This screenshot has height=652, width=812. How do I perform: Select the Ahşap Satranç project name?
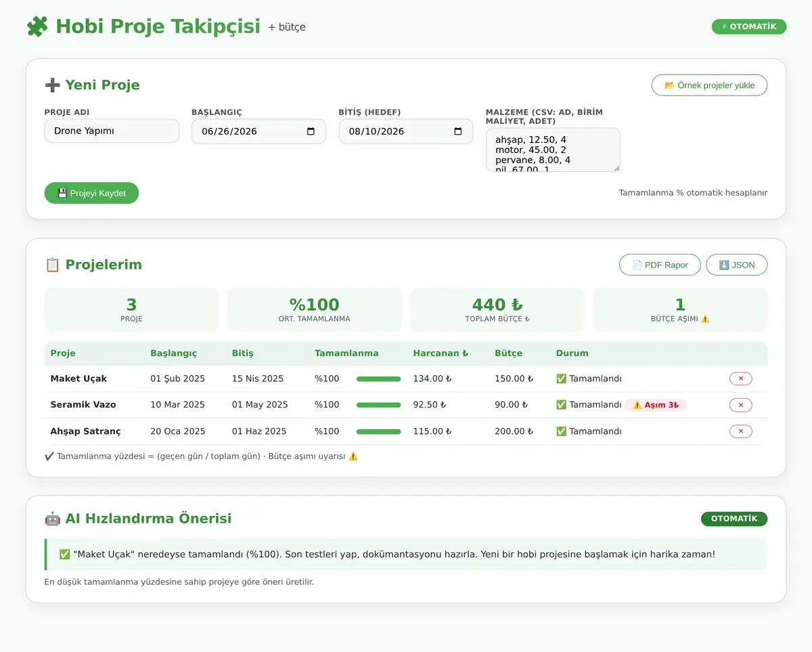coord(84,431)
